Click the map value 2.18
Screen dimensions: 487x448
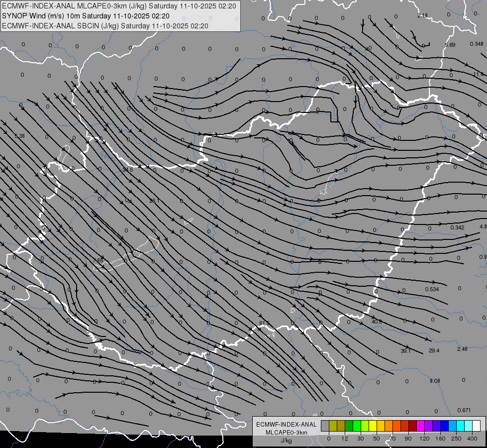(423, 15)
